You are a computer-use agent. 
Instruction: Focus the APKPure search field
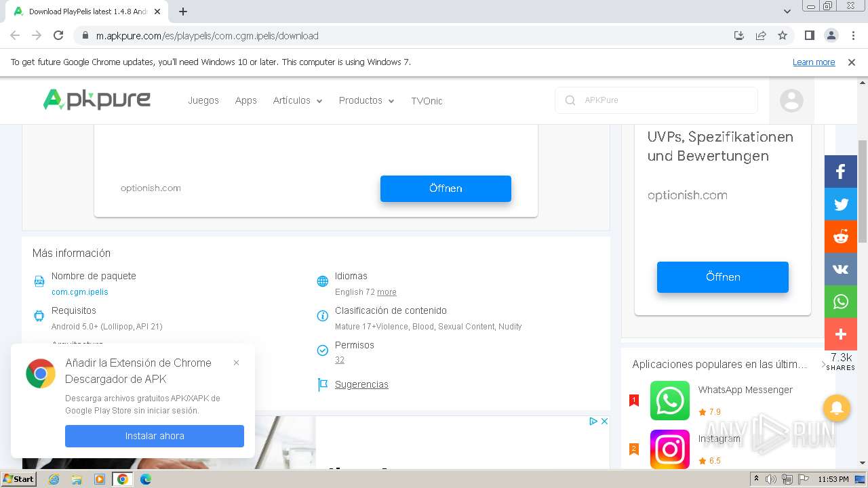(656, 100)
